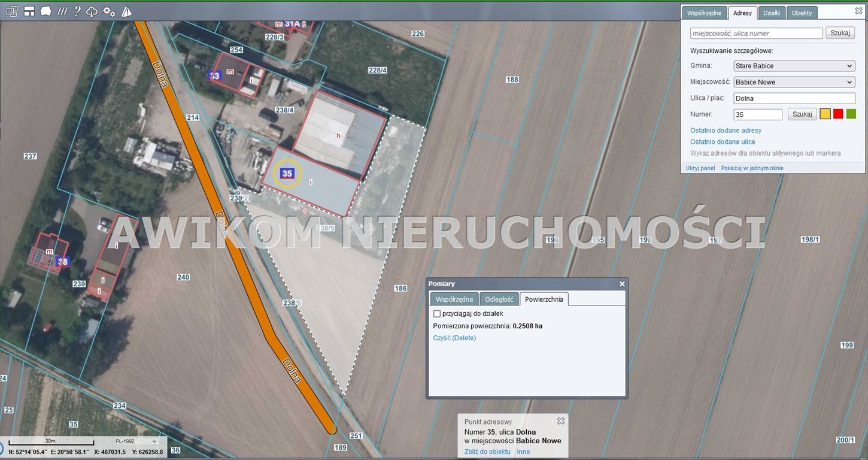Pick the red marker color swatch

click(x=838, y=114)
